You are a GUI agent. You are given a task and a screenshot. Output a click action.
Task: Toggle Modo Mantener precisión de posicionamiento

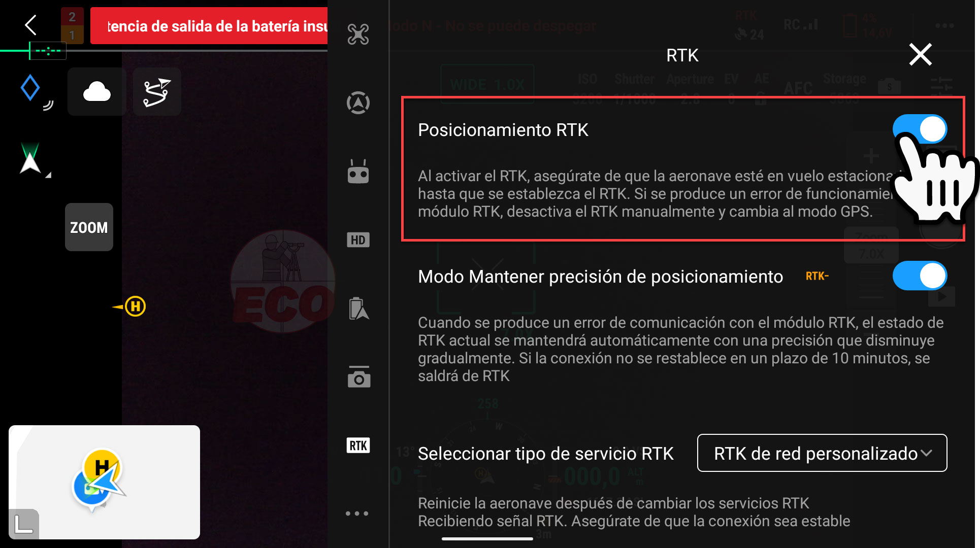point(919,276)
